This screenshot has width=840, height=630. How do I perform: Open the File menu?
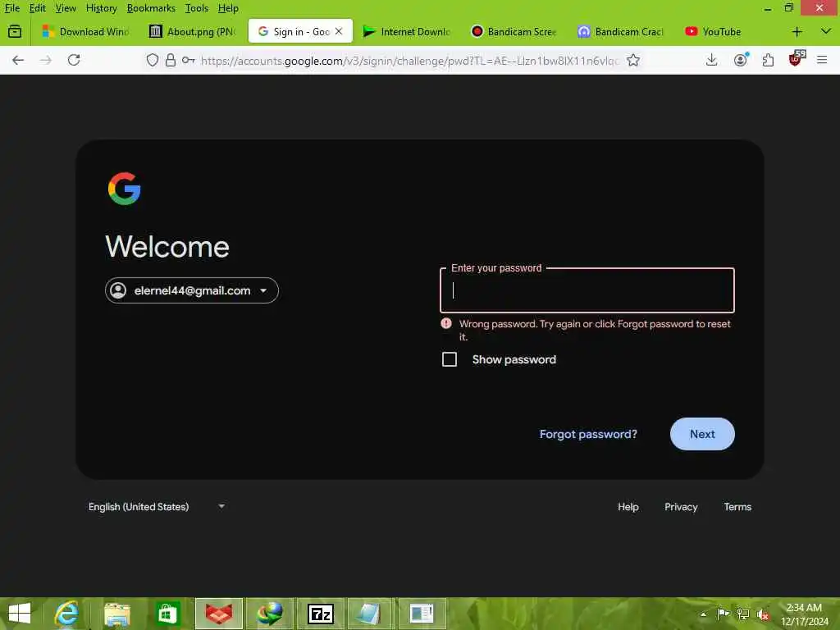[11, 8]
